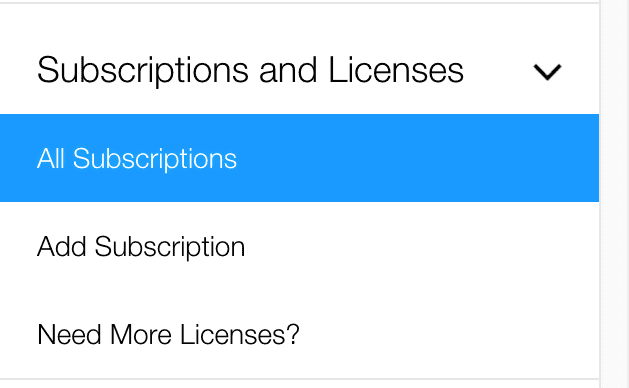629x388 pixels.
Task: Collapse the Subscriptions and Licenses chevron arrow
Action: [x=547, y=72]
